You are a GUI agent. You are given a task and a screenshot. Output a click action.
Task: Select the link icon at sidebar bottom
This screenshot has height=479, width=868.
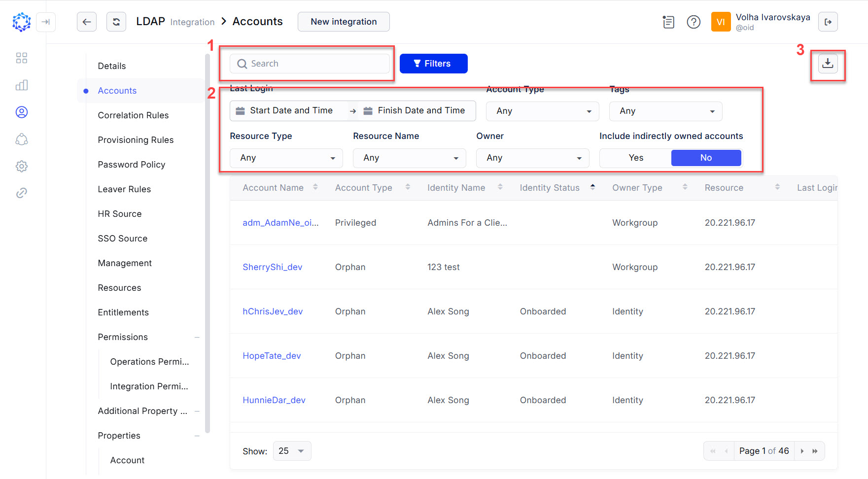click(x=21, y=193)
